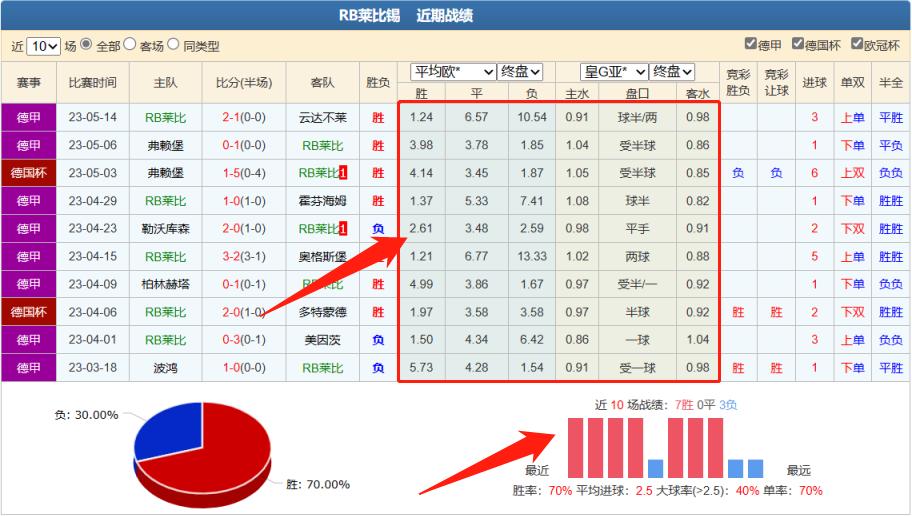Open away team 美因茨
The width and height of the screenshot is (912, 516).
click(x=322, y=340)
